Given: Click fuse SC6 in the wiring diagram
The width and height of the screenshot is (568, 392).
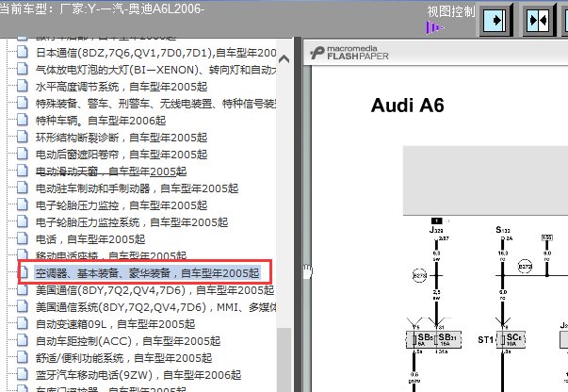Looking at the screenshot, I should [511, 339].
